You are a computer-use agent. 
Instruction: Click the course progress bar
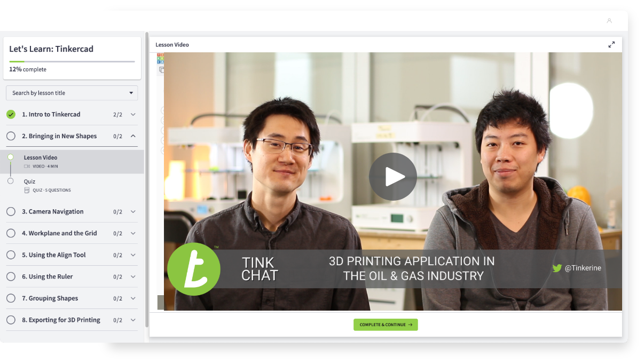tap(72, 61)
